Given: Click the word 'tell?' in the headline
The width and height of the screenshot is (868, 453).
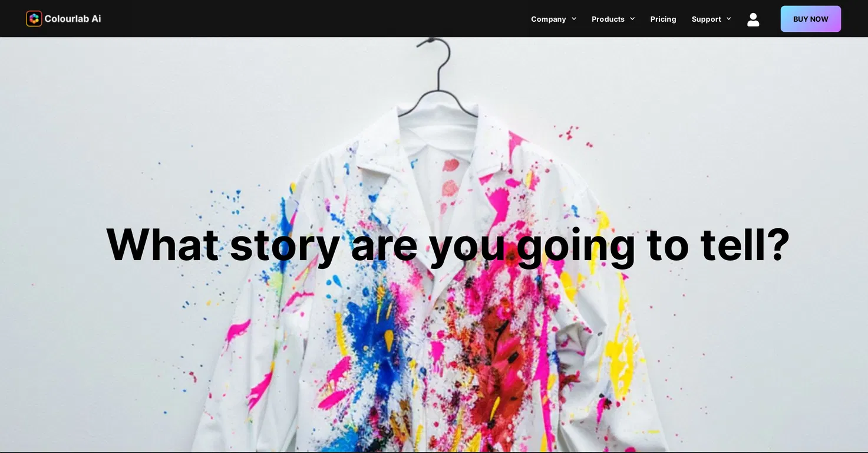Looking at the screenshot, I should pyautogui.click(x=745, y=244).
